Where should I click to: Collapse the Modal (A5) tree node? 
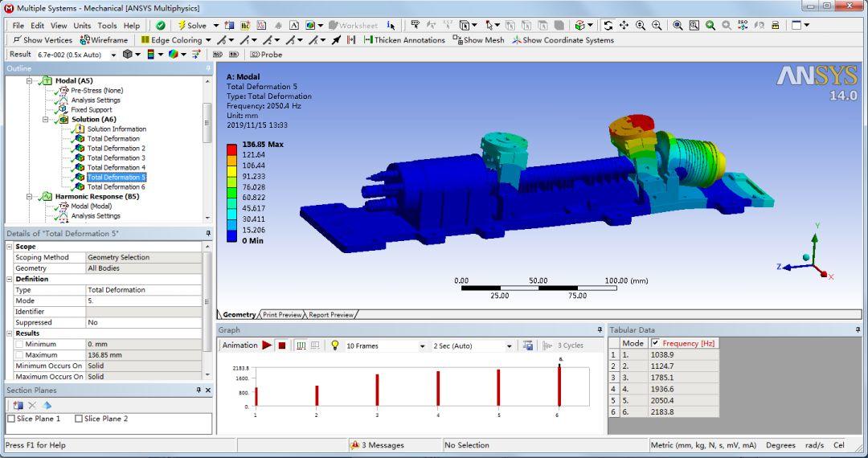(30, 81)
